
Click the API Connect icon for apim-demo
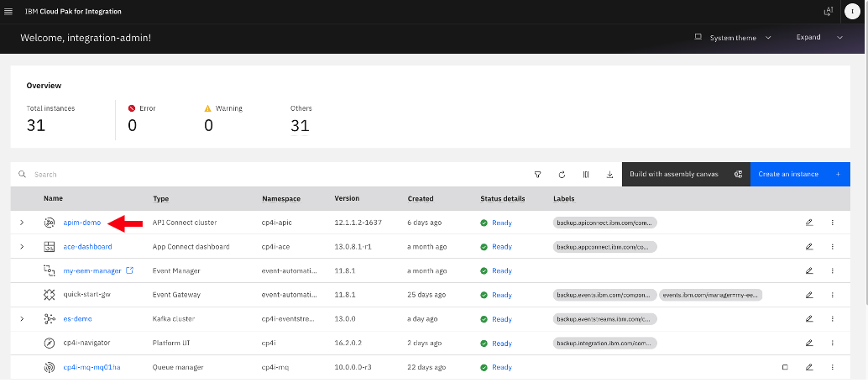coord(50,223)
